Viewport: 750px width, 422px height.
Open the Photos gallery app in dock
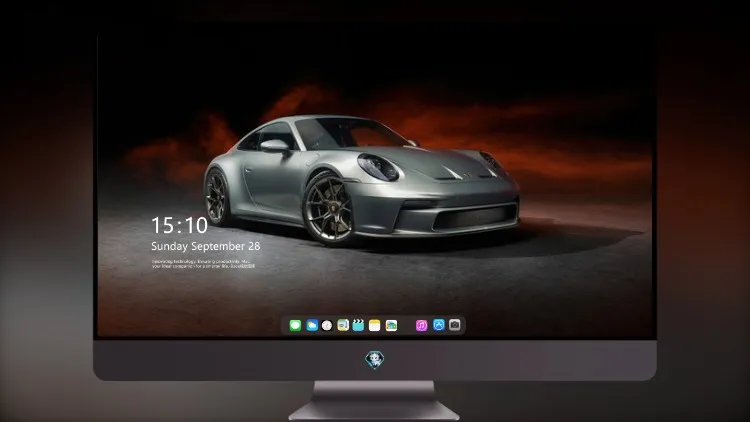[391, 325]
